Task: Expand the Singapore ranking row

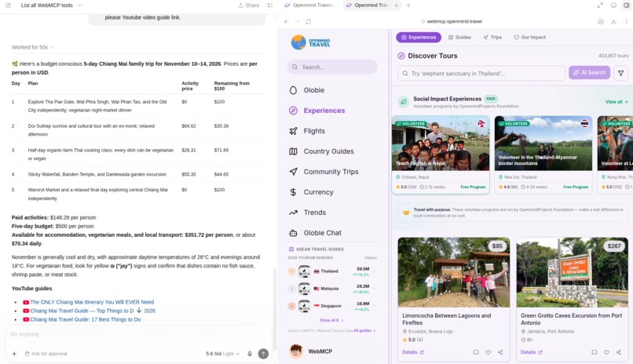Action: (332, 306)
